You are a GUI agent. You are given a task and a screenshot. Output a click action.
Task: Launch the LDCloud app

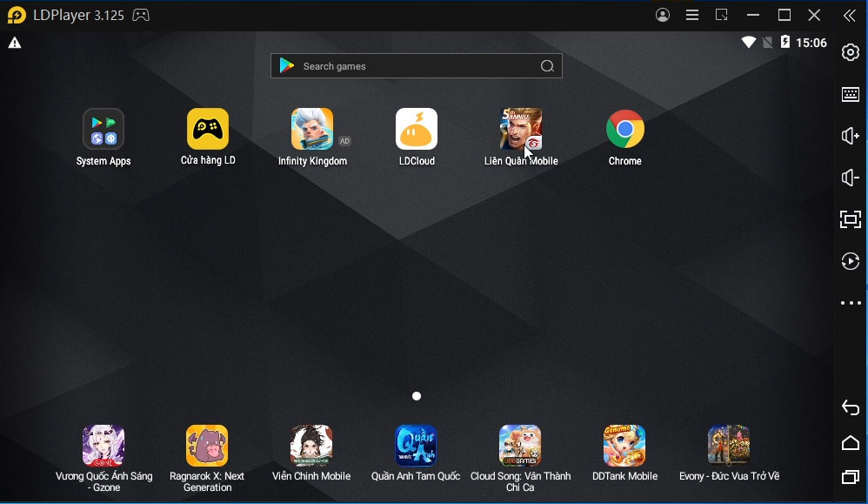tap(417, 130)
